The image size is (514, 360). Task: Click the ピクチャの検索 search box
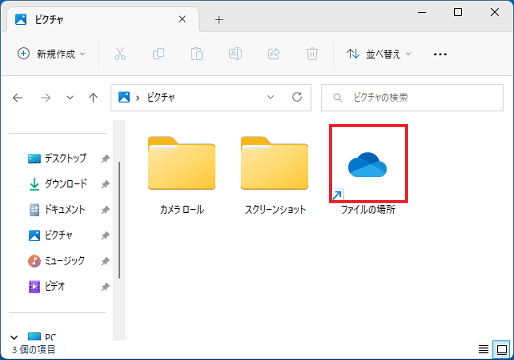pyautogui.click(x=412, y=98)
